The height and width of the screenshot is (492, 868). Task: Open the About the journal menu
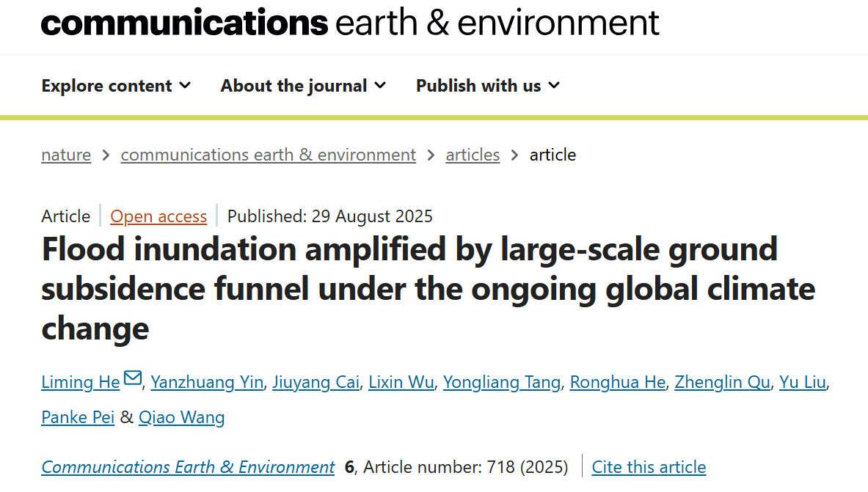pos(303,86)
